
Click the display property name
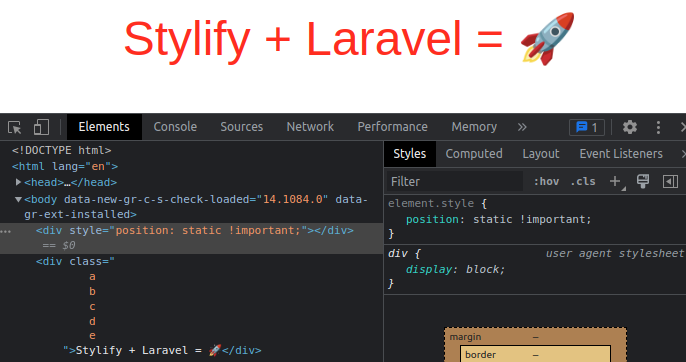coord(429,269)
